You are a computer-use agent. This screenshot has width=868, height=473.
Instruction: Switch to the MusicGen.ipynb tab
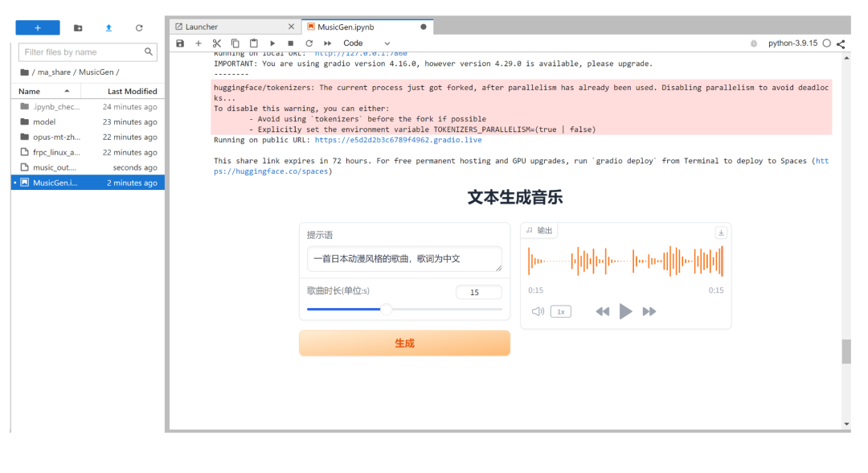(x=367, y=27)
